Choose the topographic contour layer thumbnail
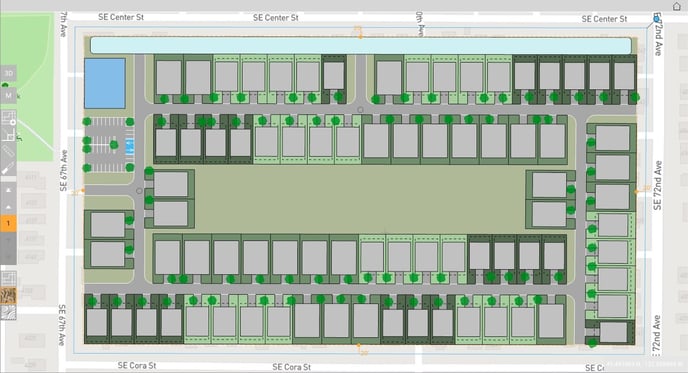The height and width of the screenshot is (373, 688). (8, 312)
